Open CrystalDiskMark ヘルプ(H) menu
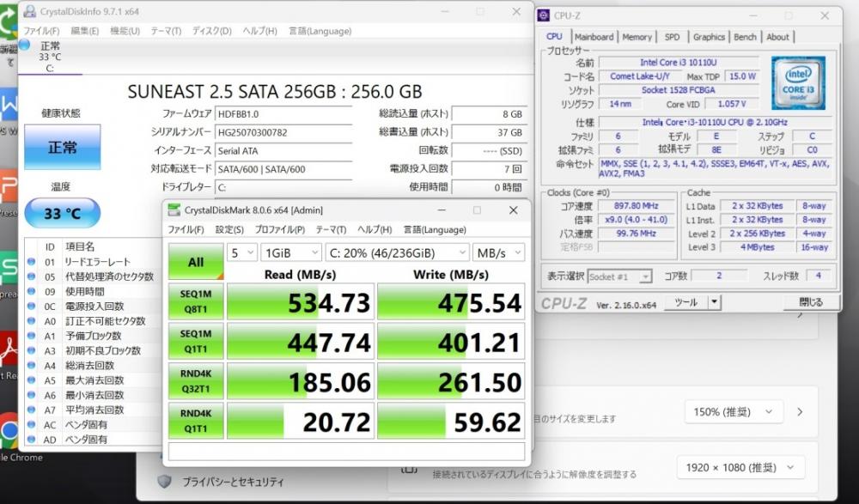859x504 pixels. (x=375, y=229)
